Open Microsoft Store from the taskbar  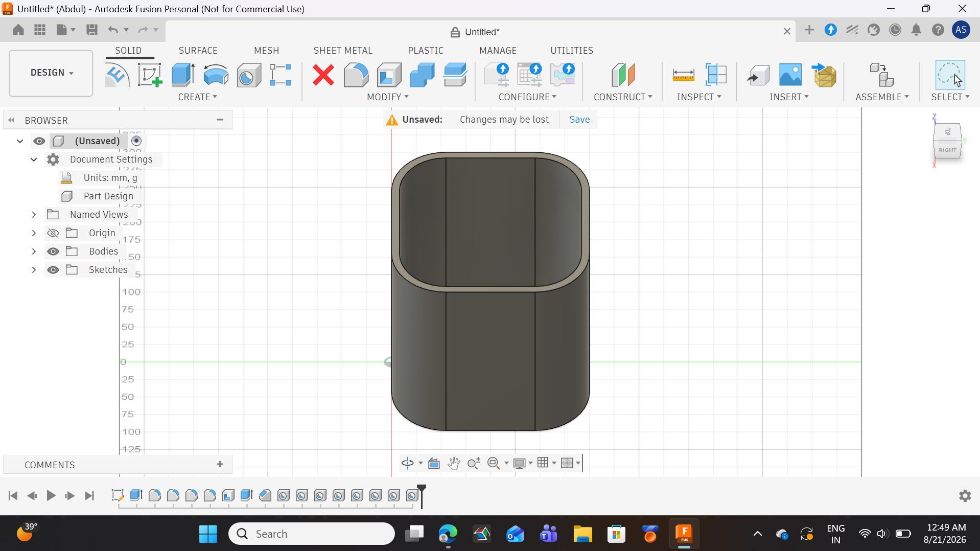(616, 534)
